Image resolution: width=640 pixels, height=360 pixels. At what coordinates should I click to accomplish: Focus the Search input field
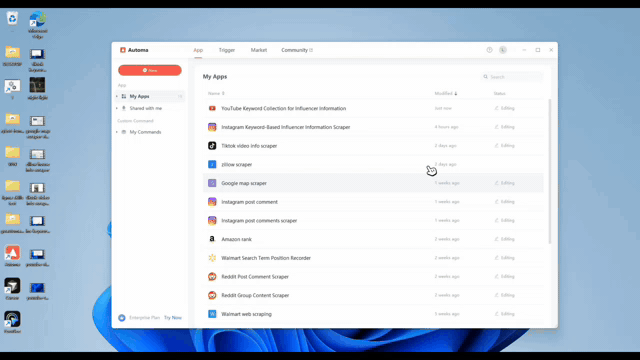click(x=513, y=77)
